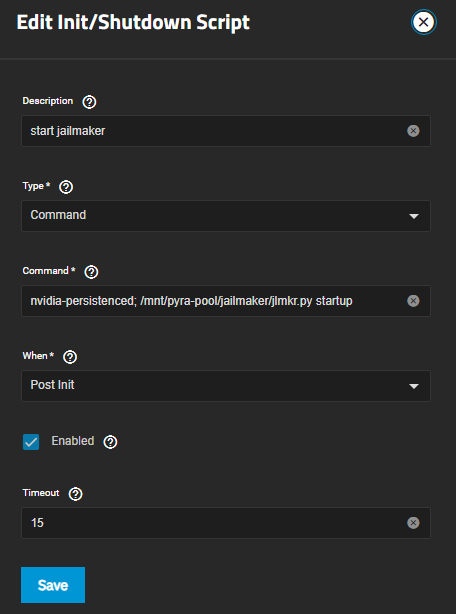This screenshot has width=456, height=614.
Task: Open the When dropdown showing Post Init
Action: pyautogui.click(x=226, y=386)
